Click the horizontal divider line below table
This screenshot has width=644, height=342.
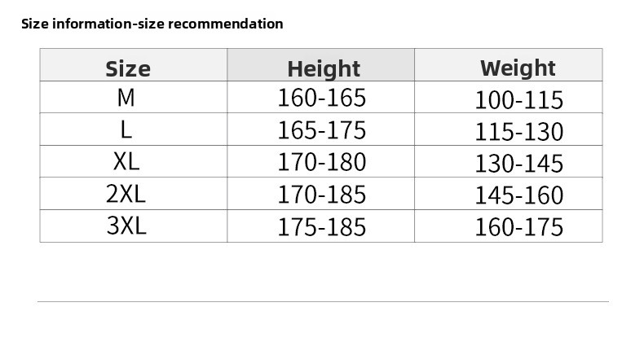pos(323,302)
